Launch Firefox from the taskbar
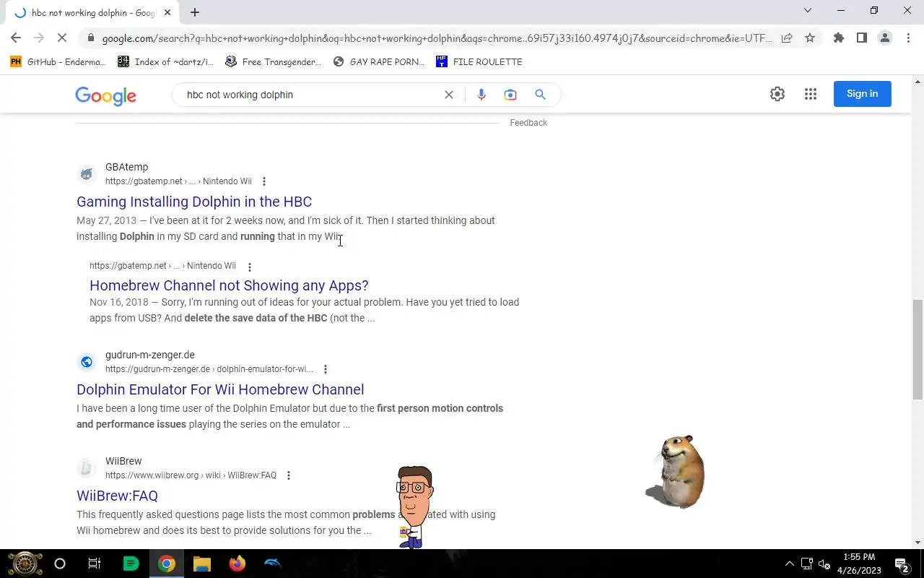The width and height of the screenshot is (924, 578). [x=237, y=564]
